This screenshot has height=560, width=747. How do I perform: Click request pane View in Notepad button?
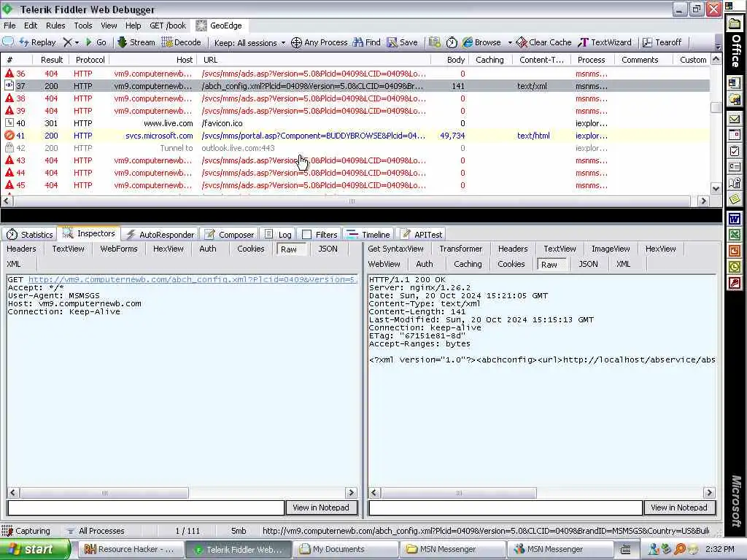tap(321, 507)
